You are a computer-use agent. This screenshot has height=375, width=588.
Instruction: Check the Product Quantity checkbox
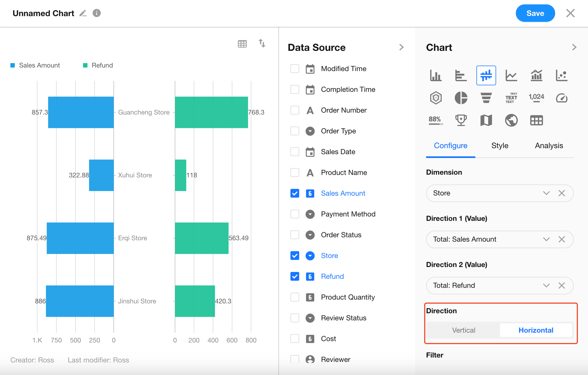click(295, 297)
